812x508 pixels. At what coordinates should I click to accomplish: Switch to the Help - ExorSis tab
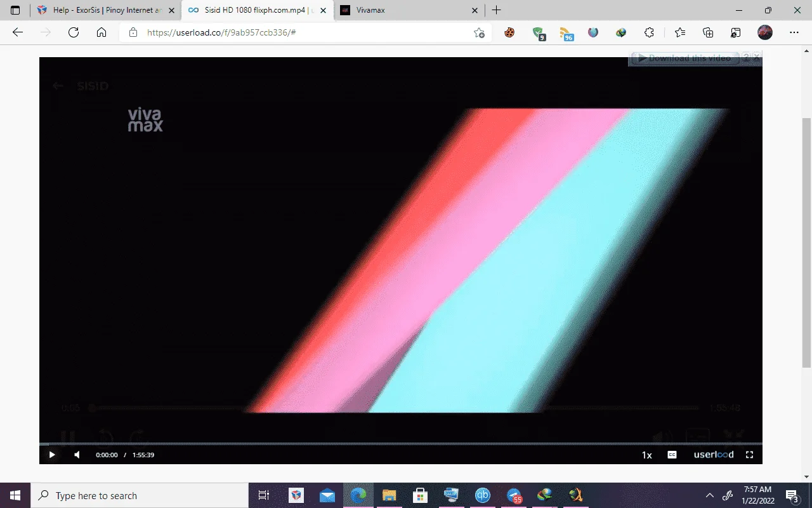pos(107,10)
